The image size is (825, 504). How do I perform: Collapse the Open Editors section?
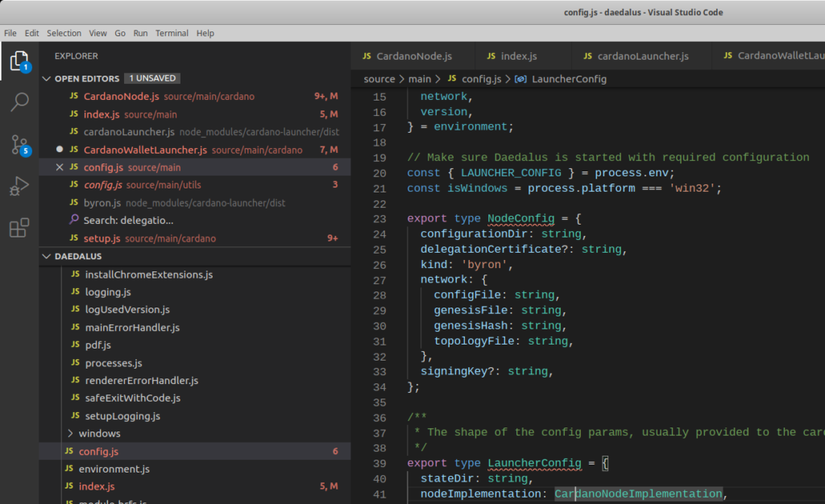(46, 78)
